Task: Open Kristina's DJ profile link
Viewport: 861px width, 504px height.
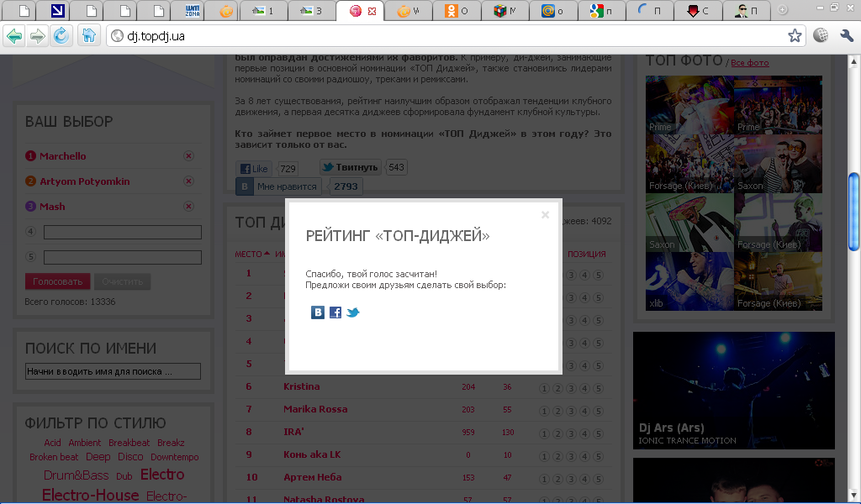Action: (x=302, y=386)
